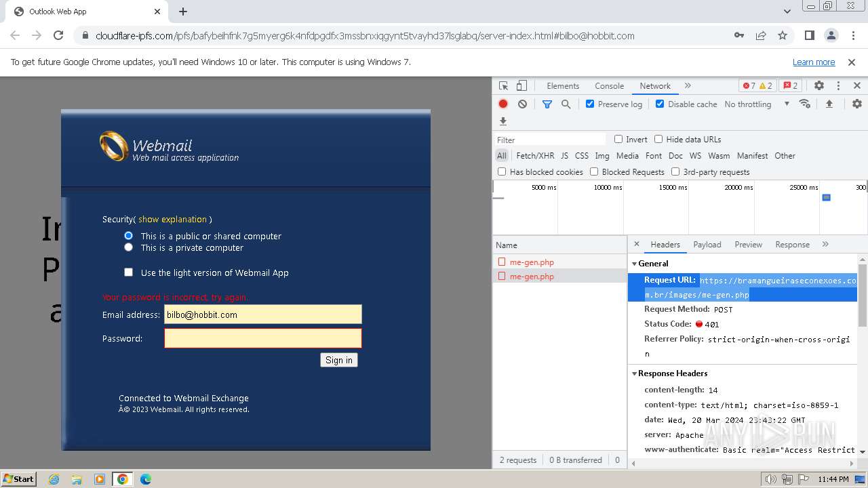Select 'This is a public or shared computer'
This screenshot has width=868, height=488.
pos(129,235)
